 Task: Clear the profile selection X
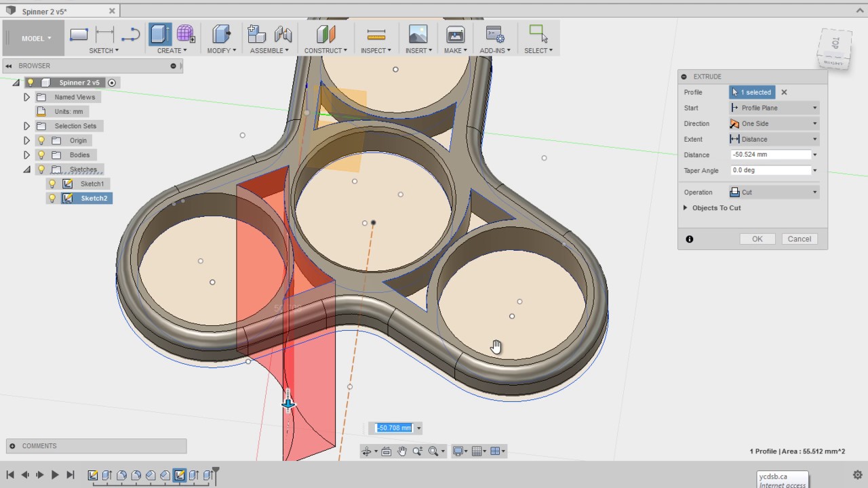coord(784,92)
